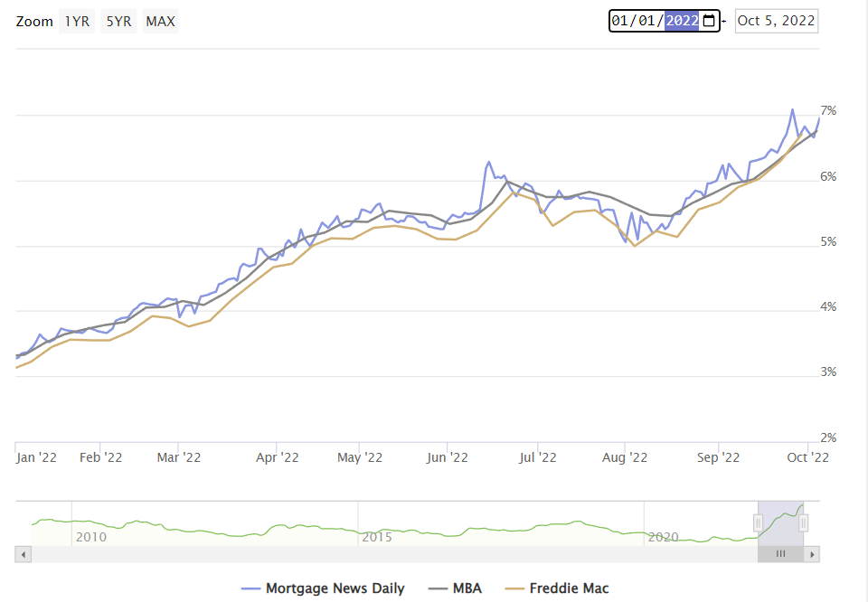Screen dimensions: 868x602
Task: Open the calendar picker icon in start date
Action: tap(709, 21)
